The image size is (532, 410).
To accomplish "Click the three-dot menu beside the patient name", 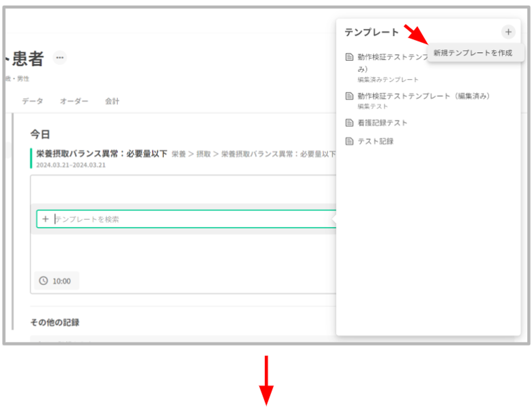I will tap(60, 58).
